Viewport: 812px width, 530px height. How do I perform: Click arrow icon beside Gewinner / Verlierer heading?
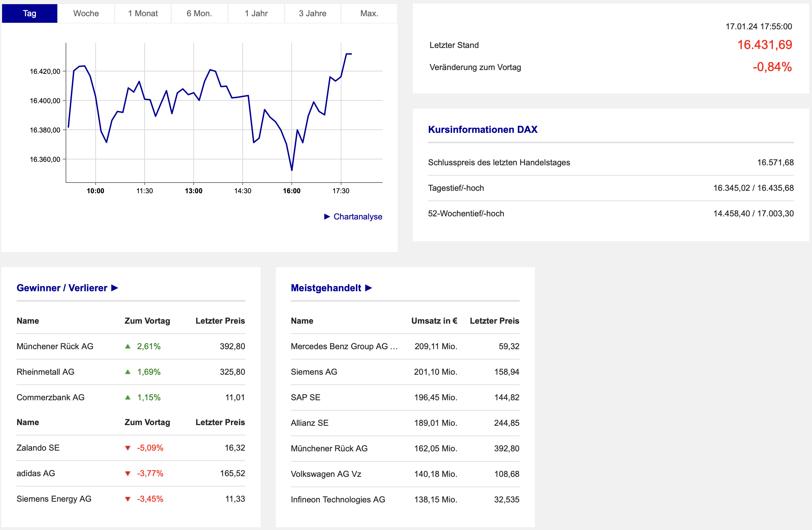(115, 288)
